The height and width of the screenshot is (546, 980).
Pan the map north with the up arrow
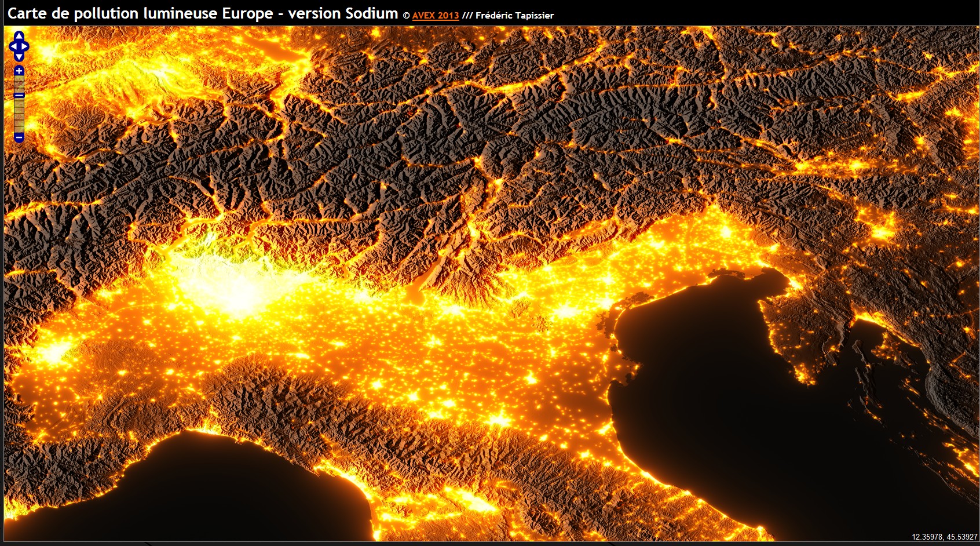point(19,36)
